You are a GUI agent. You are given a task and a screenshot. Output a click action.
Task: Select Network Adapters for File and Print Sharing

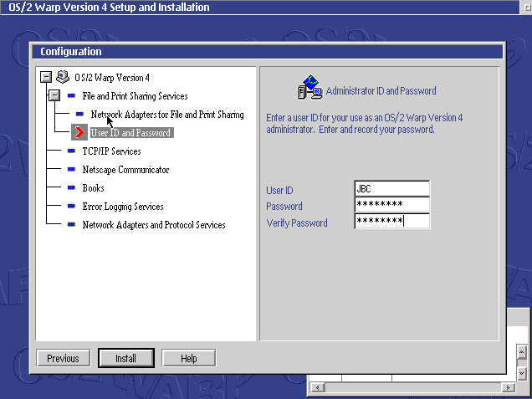coord(167,115)
